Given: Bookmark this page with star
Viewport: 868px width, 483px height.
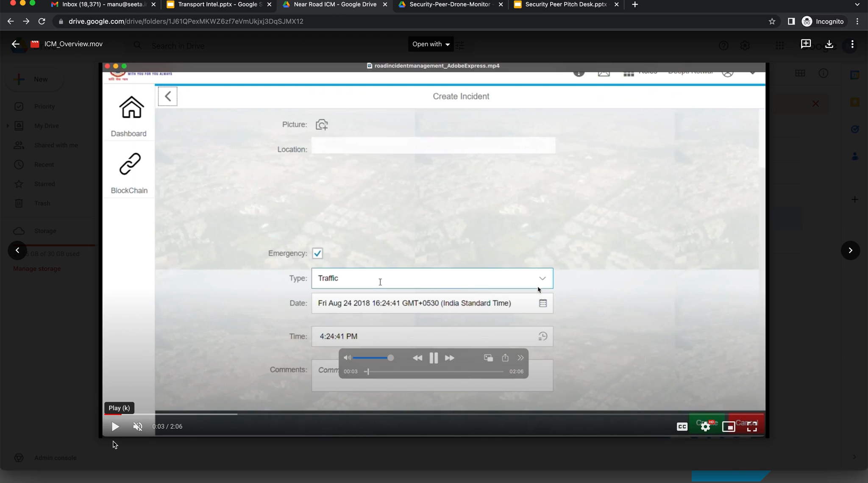Looking at the screenshot, I should point(772,21).
